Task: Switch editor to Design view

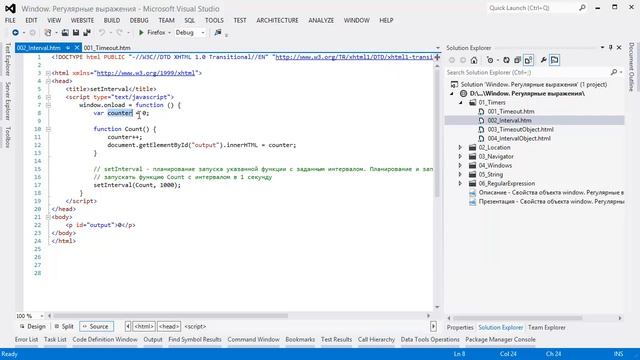Action: [x=33, y=327]
